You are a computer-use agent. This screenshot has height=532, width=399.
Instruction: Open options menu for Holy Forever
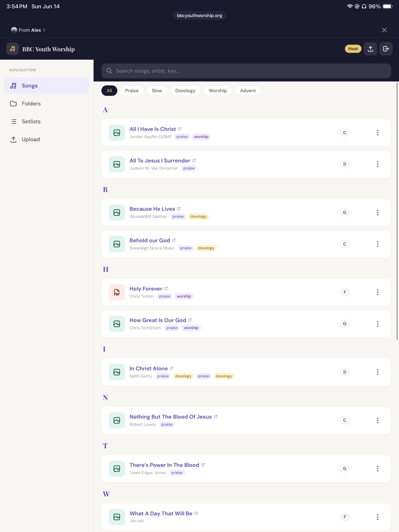(378, 292)
